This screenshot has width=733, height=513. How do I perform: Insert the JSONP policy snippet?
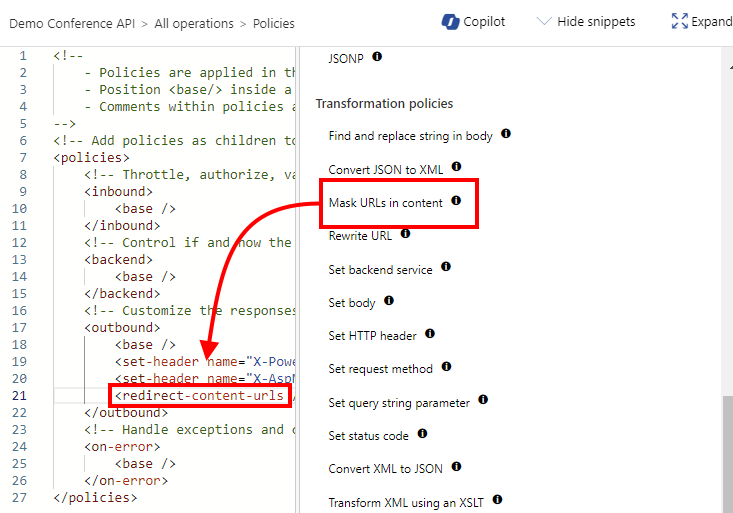[x=346, y=58]
